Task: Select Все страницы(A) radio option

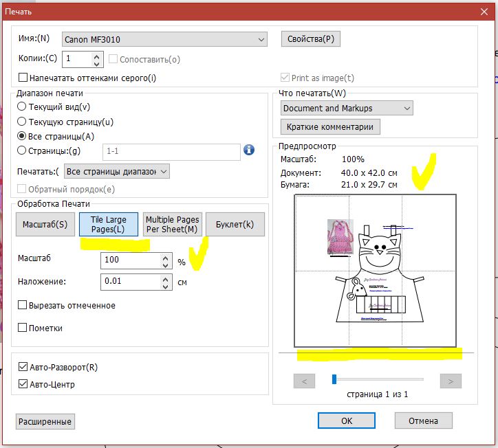Action: (21, 136)
